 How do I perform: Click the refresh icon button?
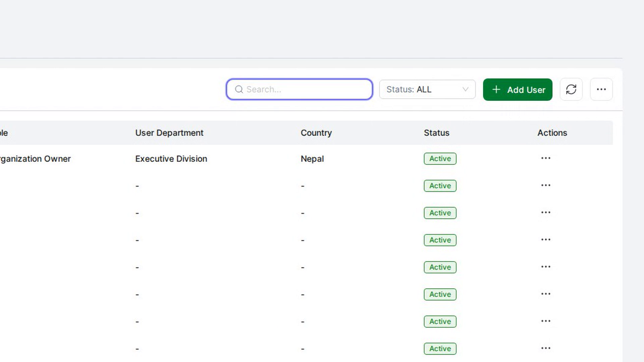[571, 89]
